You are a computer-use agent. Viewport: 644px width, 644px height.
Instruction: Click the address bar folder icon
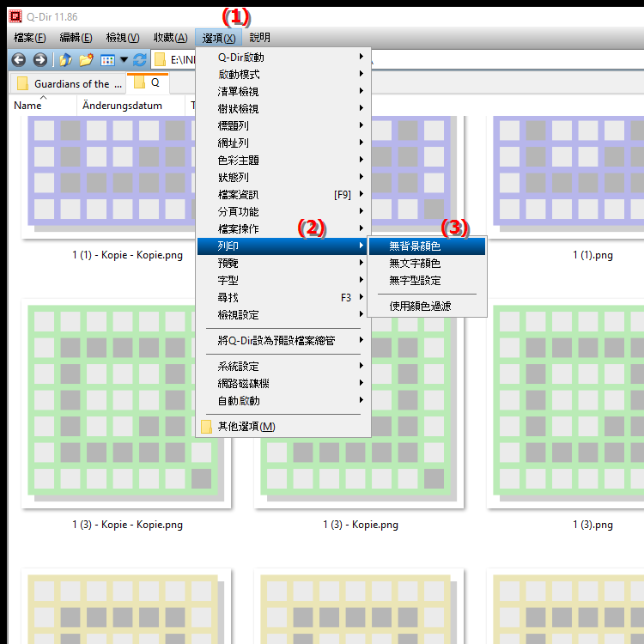pyautogui.click(x=160, y=60)
